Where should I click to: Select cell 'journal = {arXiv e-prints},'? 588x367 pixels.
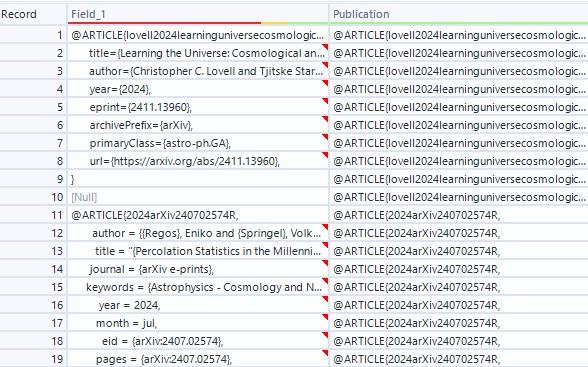[198, 269]
